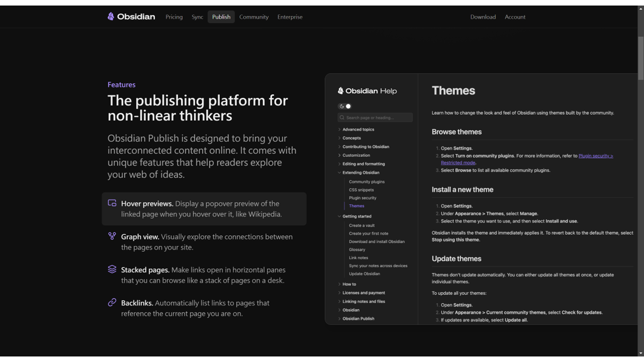Collapse the Extending Obsidian section

point(340,172)
